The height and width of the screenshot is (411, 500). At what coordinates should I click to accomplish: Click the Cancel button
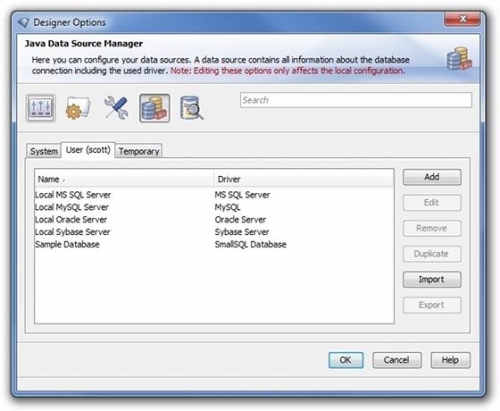click(x=397, y=360)
